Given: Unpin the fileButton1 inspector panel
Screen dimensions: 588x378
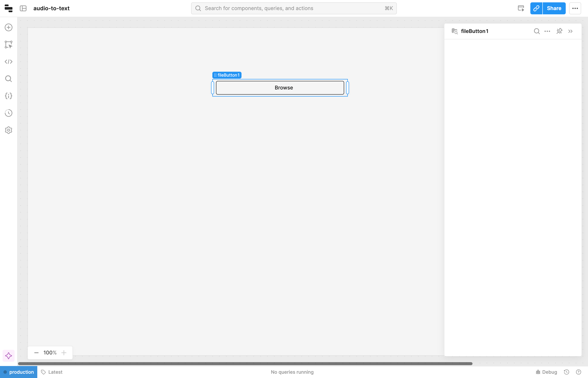Looking at the screenshot, I should click(x=559, y=31).
